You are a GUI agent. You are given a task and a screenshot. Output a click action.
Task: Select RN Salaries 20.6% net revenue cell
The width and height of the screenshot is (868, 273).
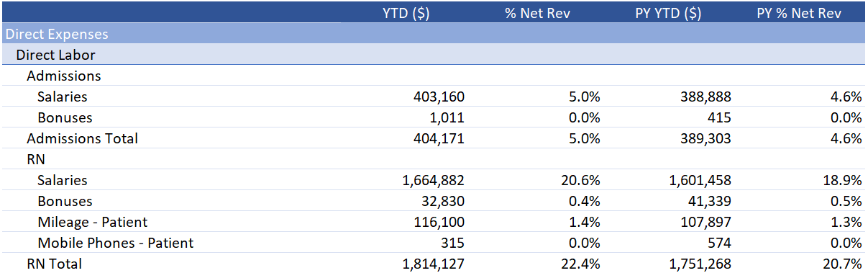[584, 180]
